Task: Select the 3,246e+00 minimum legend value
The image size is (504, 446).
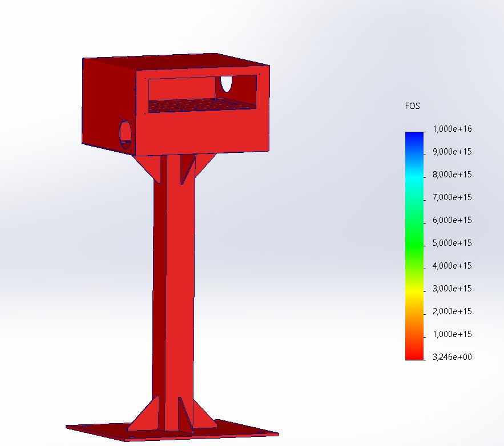Action: (x=452, y=357)
